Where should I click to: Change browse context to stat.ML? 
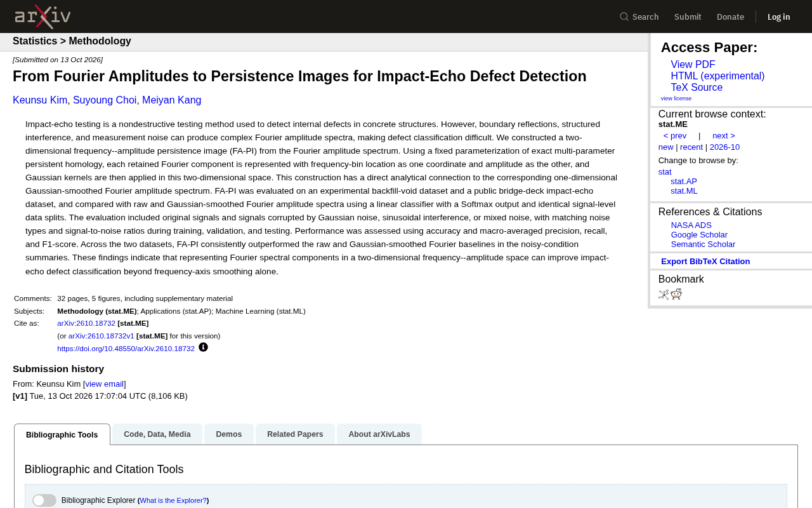tap(684, 191)
